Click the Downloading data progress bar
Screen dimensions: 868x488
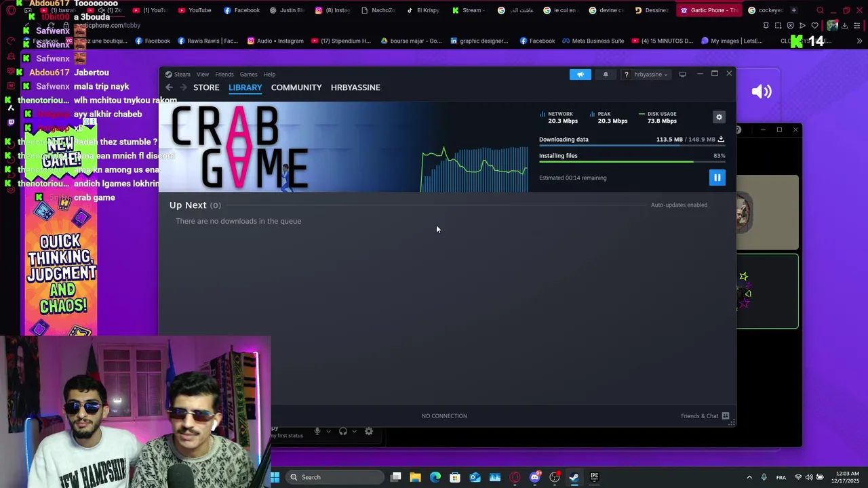point(632,146)
